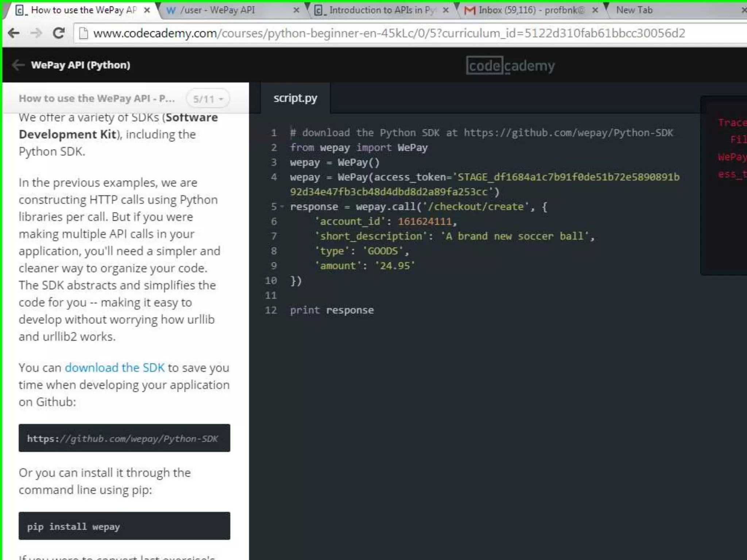Collapse code block at line 5 fold arrow
747x560 pixels.
pos(282,207)
